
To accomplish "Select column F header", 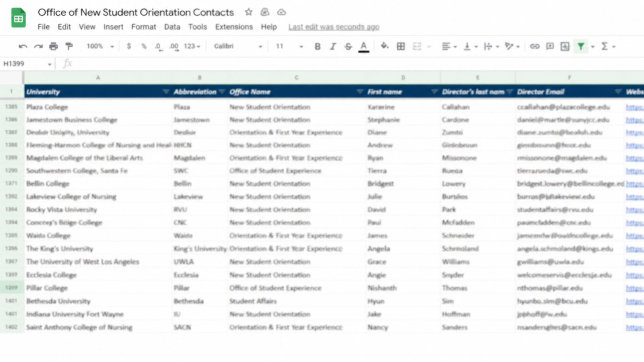I will pyautogui.click(x=570, y=78).
